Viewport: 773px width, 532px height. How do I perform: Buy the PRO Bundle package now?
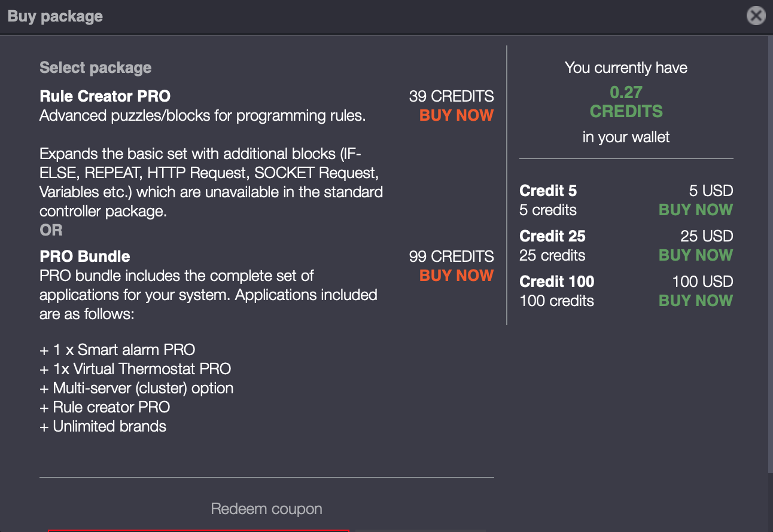click(457, 276)
